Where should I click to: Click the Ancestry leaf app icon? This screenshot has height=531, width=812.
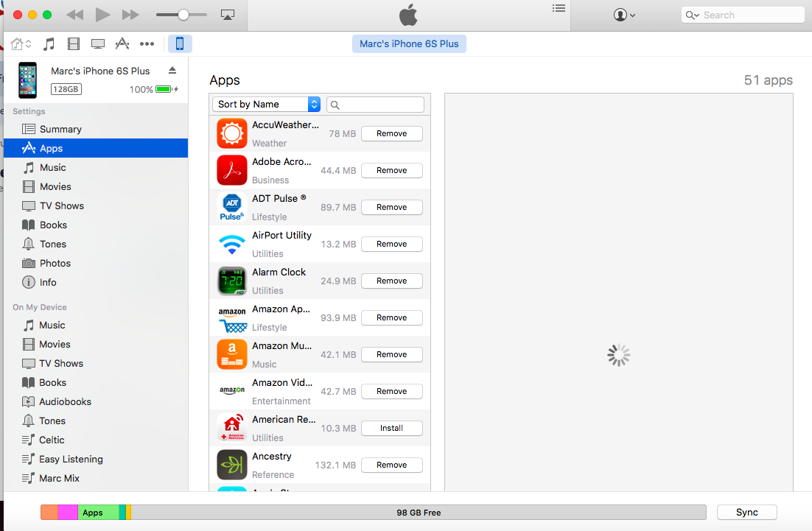[232, 465]
